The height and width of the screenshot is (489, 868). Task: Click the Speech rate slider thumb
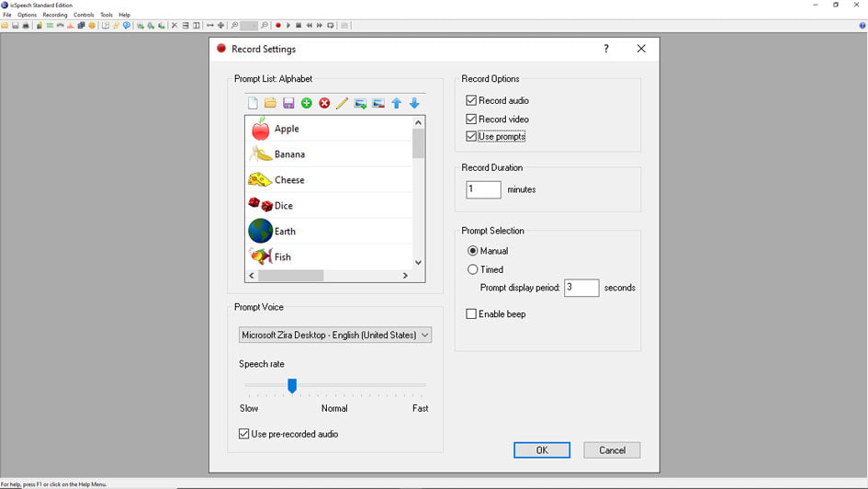292,385
